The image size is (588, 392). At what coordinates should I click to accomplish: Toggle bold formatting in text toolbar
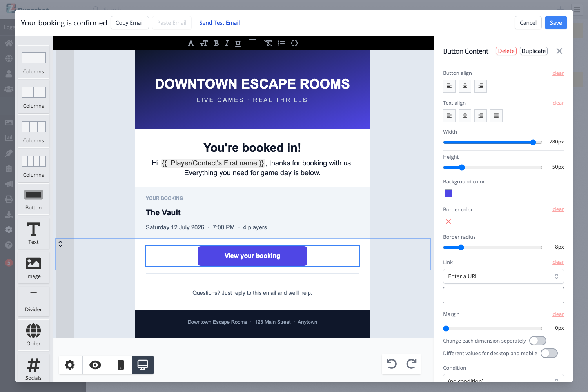tap(216, 43)
